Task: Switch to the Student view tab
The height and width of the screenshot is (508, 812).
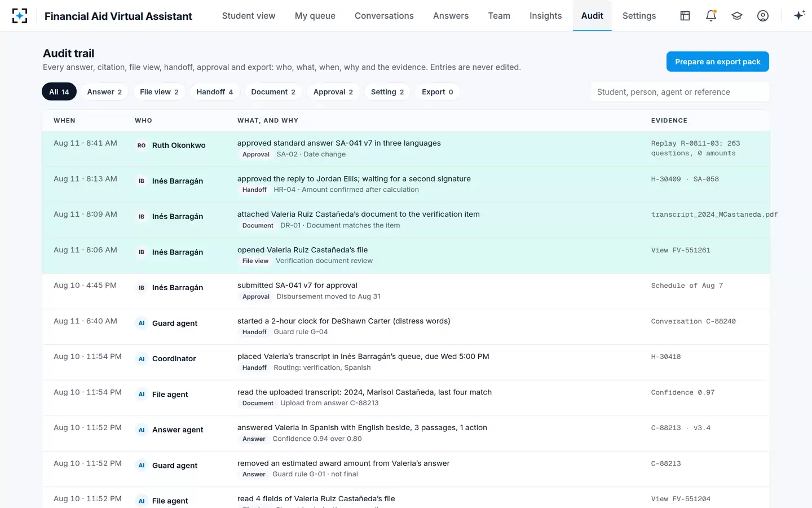Action: click(x=249, y=16)
